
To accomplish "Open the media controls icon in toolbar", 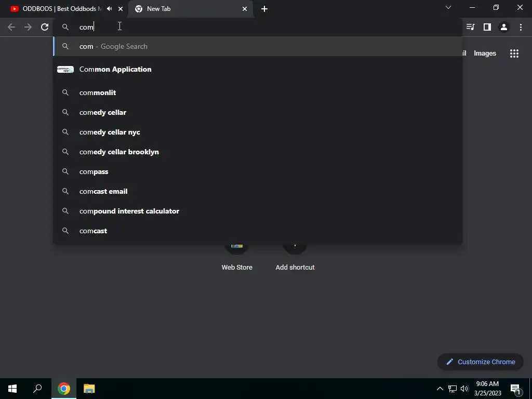I will pos(470,27).
